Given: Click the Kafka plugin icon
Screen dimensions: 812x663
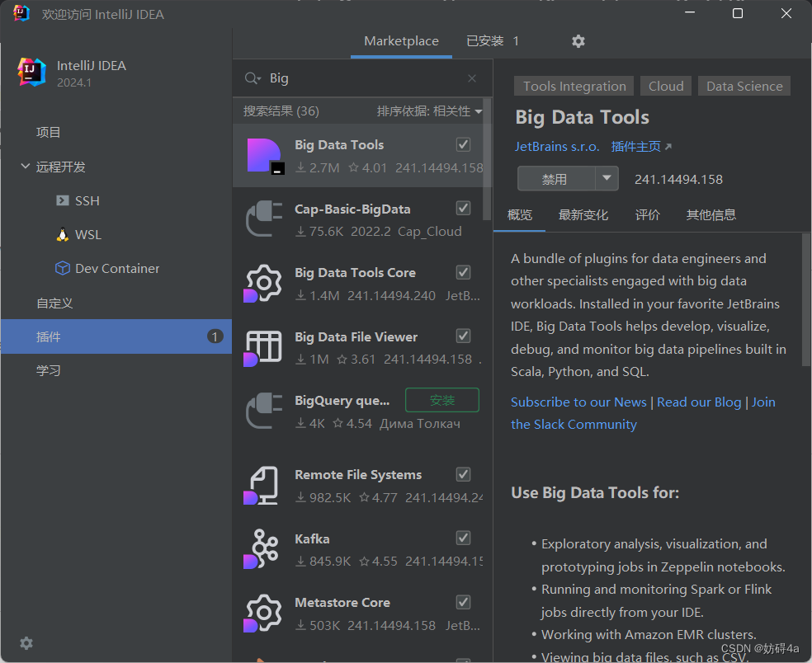Looking at the screenshot, I should [262, 548].
